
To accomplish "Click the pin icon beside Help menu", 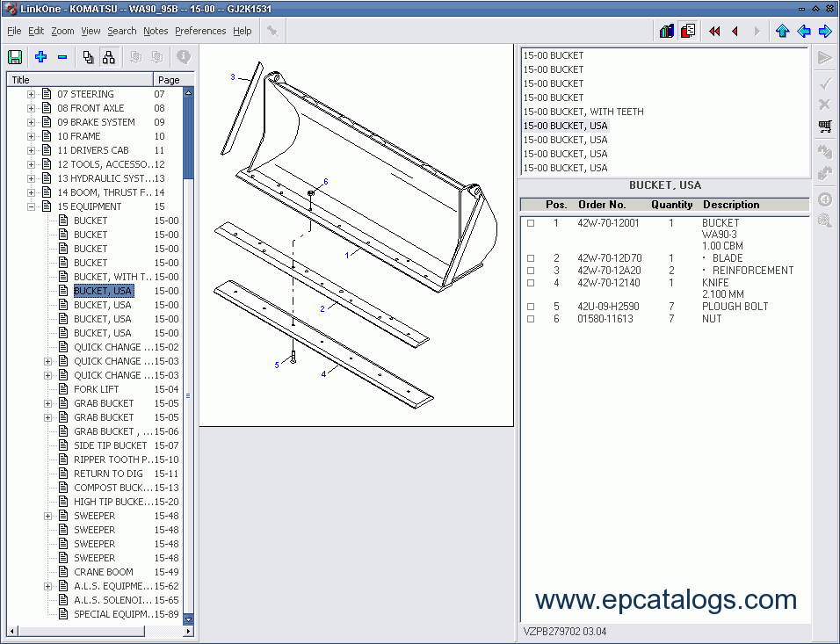I will [272, 31].
